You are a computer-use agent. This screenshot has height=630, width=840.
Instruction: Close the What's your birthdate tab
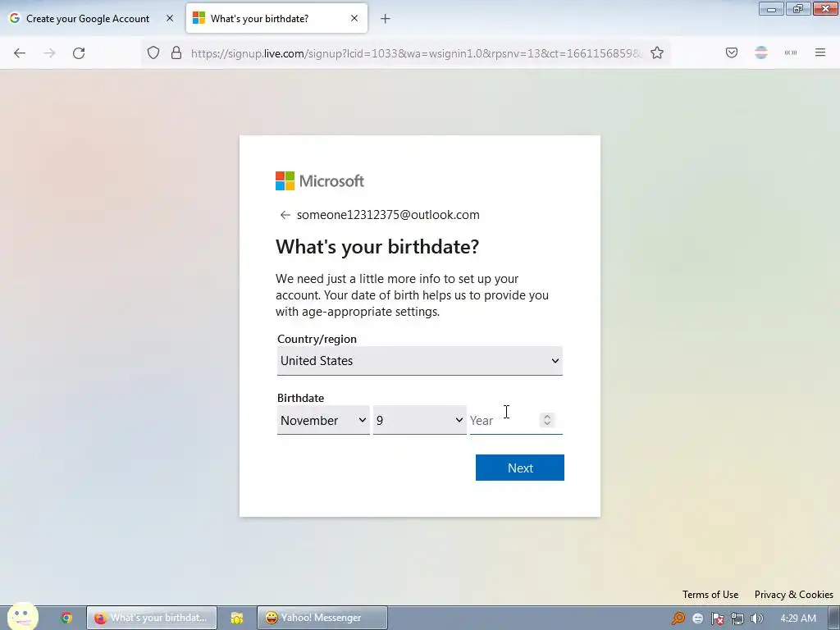click(x=354, y=18)
